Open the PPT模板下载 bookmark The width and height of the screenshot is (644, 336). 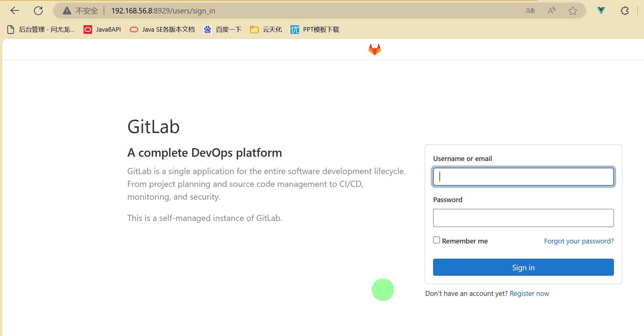[x=315, y=30]
